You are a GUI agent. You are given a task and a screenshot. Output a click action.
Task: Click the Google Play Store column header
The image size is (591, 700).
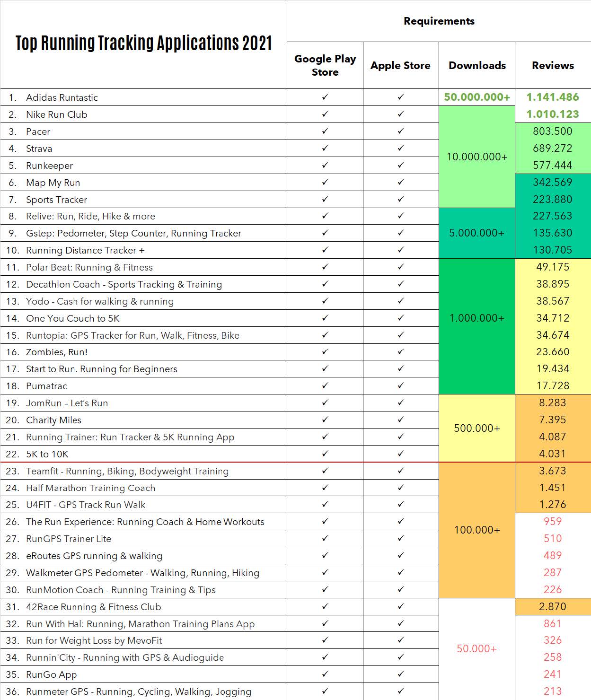(325, 65)
